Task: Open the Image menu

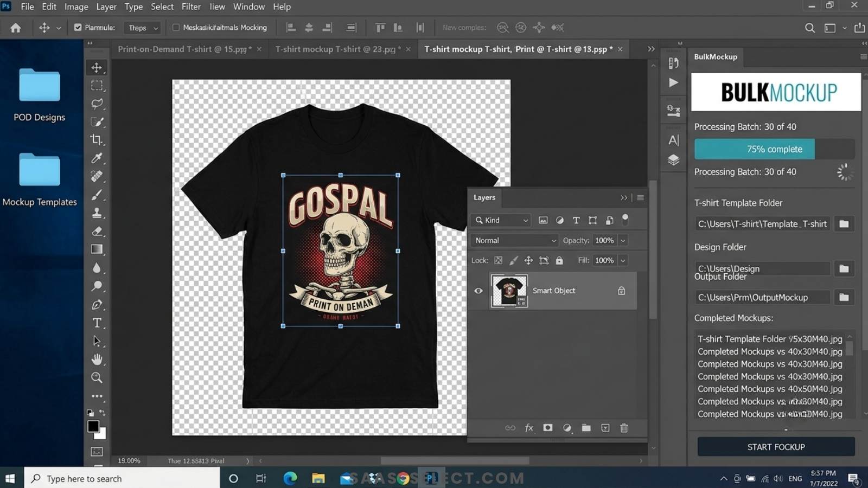Action: tap(76, 7)
